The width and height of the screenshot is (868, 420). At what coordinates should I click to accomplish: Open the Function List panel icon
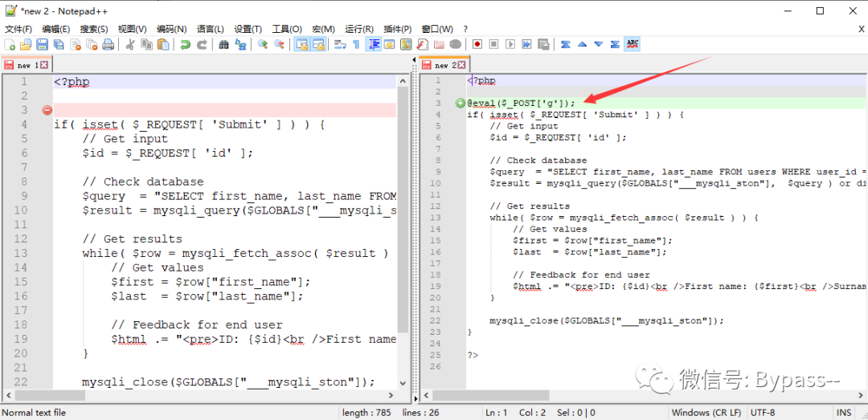[423, 44]
